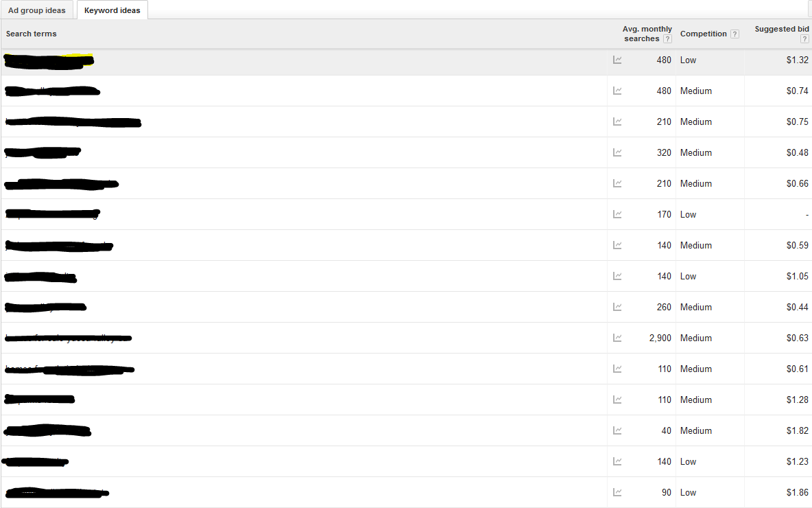Sort by Suggested bid column header

pyautogui.click(x=781, y=29)
